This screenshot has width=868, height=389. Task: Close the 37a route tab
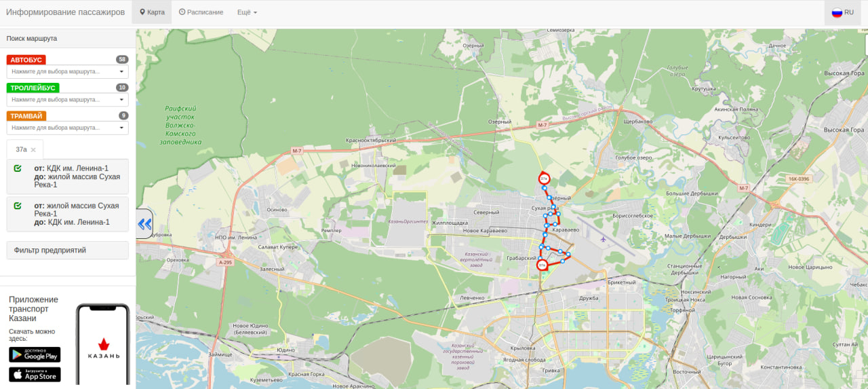click(33, 149)
